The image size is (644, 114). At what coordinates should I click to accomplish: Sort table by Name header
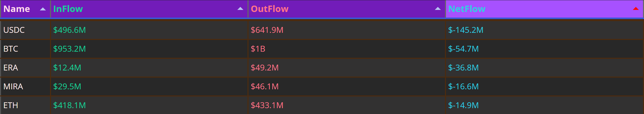[17, 9]
